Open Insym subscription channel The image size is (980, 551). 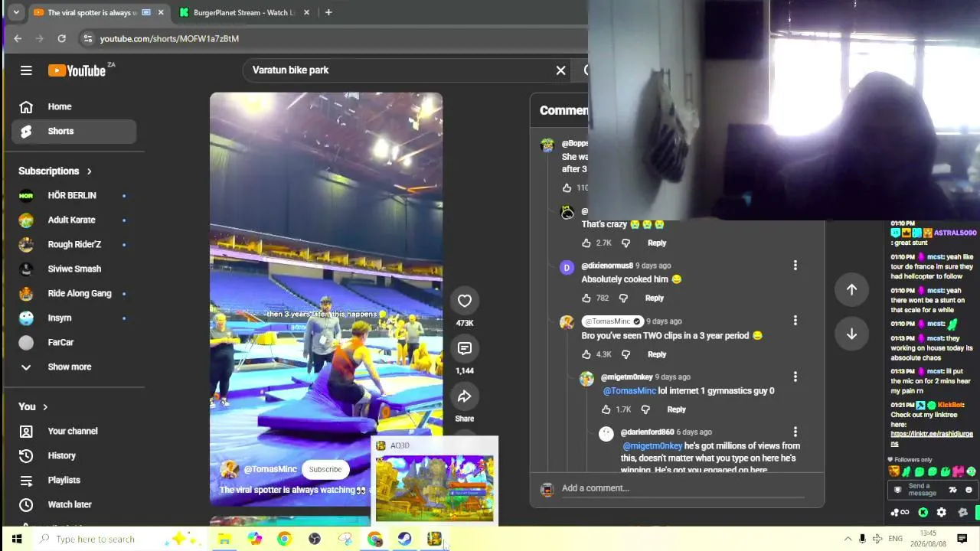(73, 318)
